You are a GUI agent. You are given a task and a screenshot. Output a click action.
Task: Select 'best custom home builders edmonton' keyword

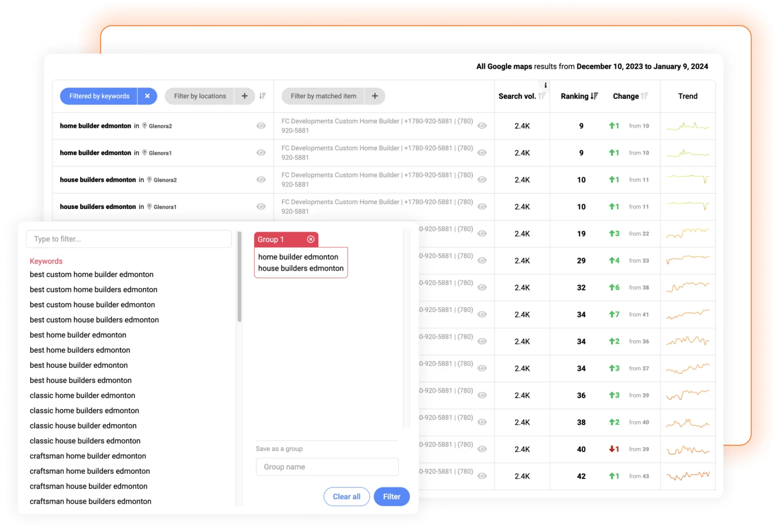(94, 290)
